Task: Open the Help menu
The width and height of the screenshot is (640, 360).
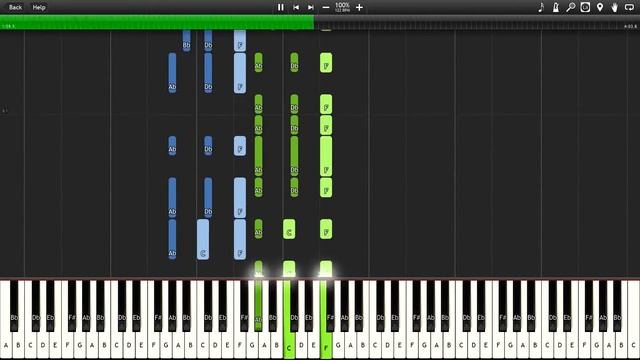Action: tap(39, 7)
